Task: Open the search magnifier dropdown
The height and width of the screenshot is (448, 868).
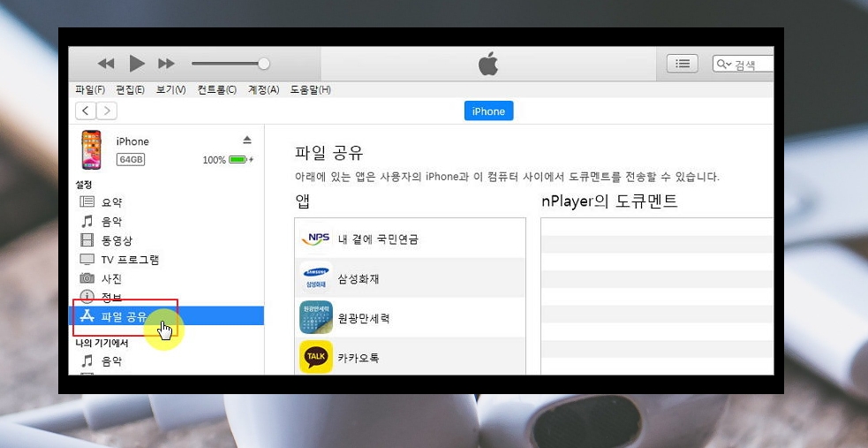Action: pos(724,65)
